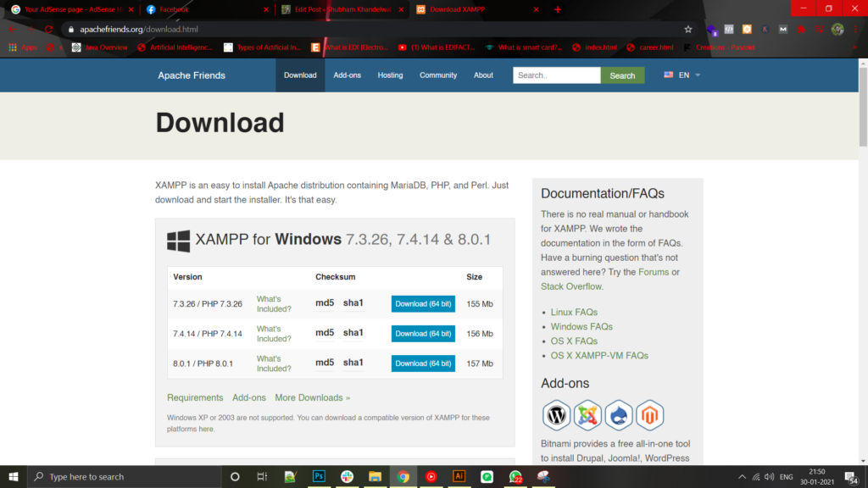868x488 pixels.
Task: View site info via the padlock icon
Action: click(x=71, y=30)
